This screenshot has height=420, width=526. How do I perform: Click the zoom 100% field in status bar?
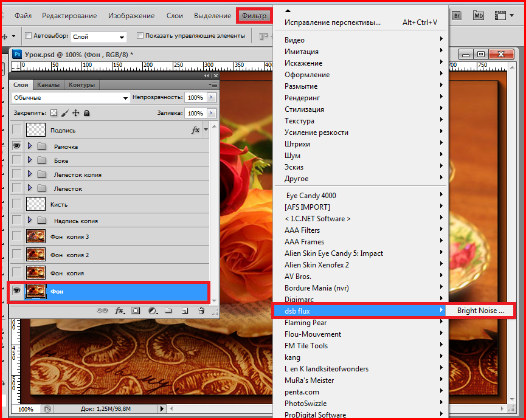[x=26, y=409]
